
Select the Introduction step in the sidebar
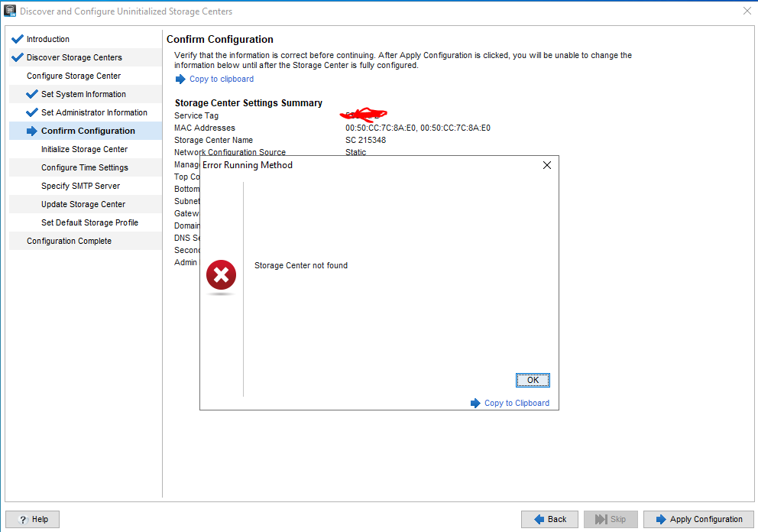pyautogui.click(x=47, y=39)
